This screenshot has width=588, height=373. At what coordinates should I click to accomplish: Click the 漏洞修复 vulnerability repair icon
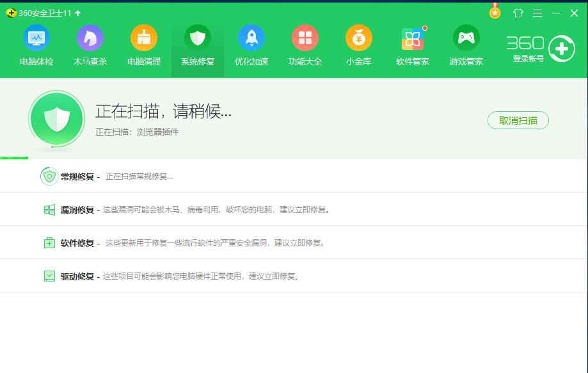point(49,209)
